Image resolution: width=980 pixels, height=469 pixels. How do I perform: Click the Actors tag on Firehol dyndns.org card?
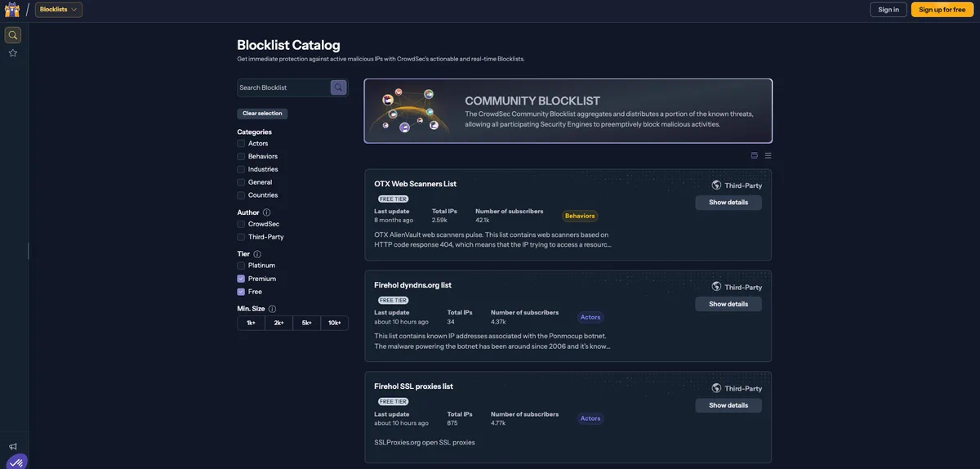point(590,317)
